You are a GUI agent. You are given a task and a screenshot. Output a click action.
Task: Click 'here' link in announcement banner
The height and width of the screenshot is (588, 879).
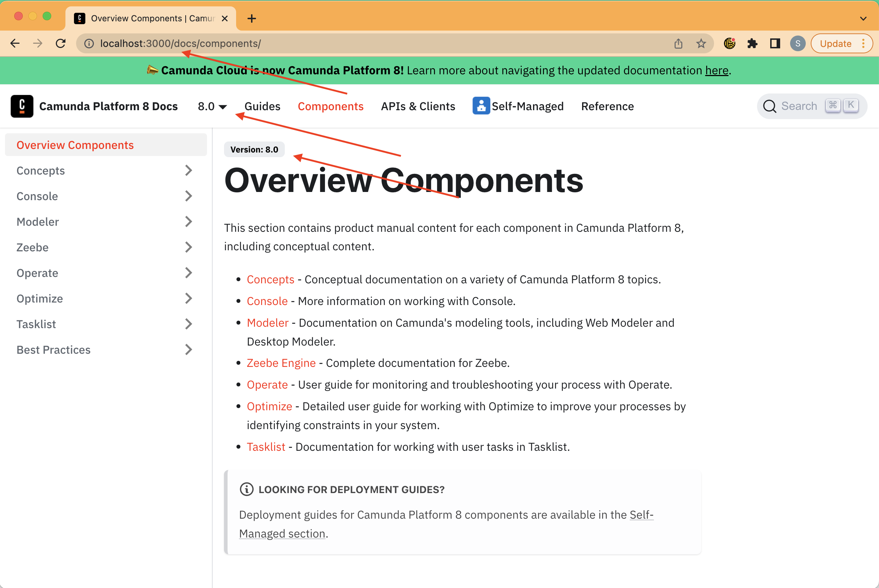point(716,70)
